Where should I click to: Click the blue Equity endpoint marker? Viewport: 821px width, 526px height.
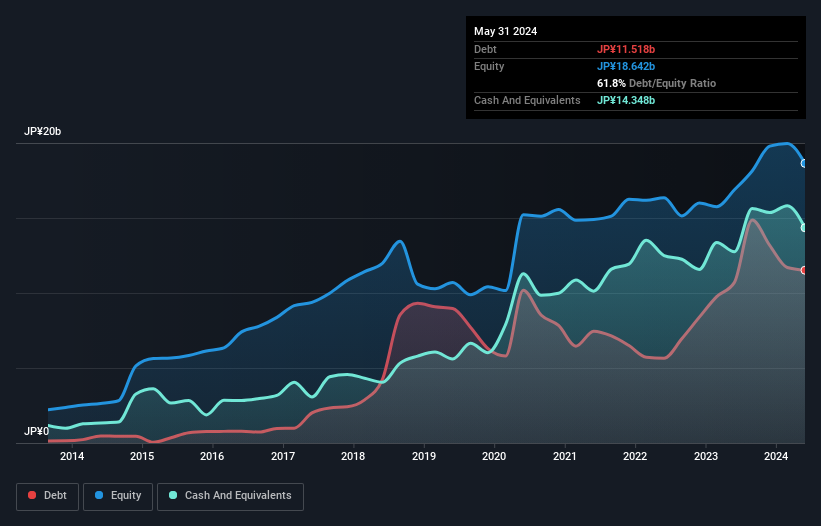[x=804, y=164]
